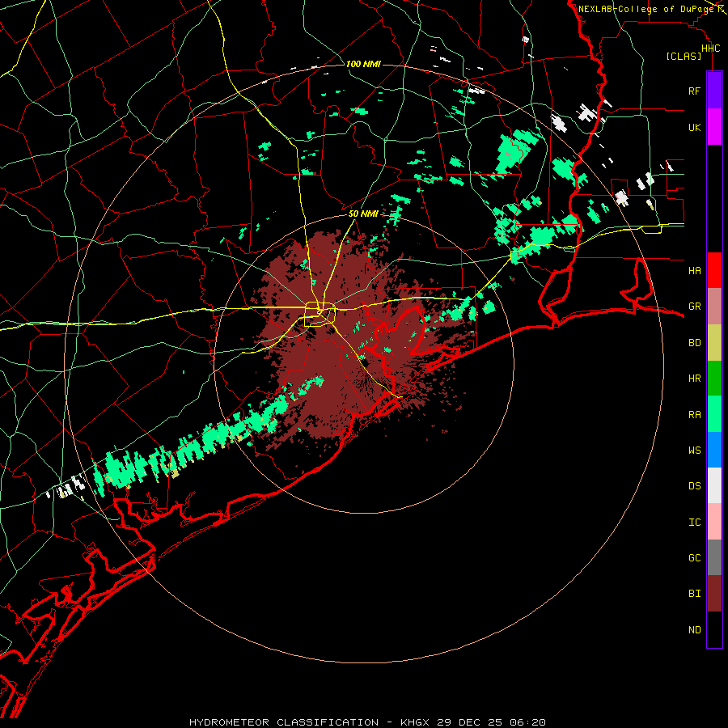
Task: Click the yellow highway loop at the radar center
Action: coord(320,315)
